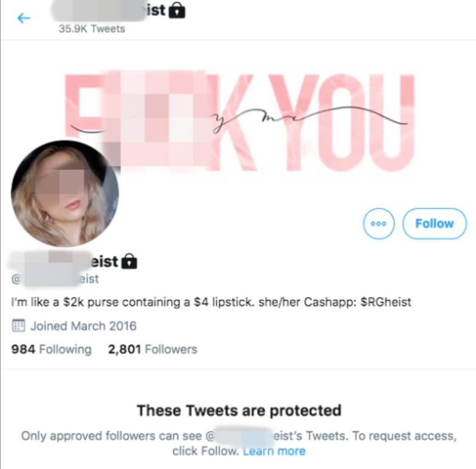Click the Cashapp $RGheist text in bio
This screenshot has height=469, width=476.
pyautogui.click(x=358, y=302)
